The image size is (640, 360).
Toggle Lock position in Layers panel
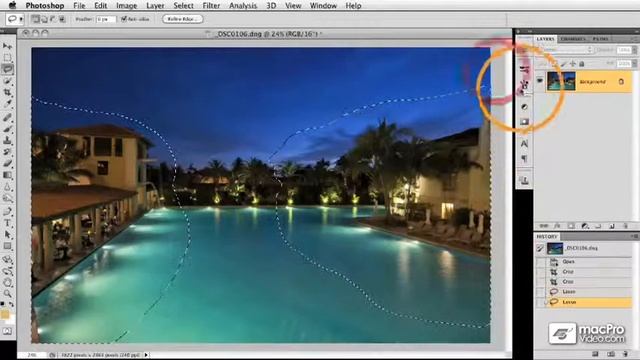point(573,64)
